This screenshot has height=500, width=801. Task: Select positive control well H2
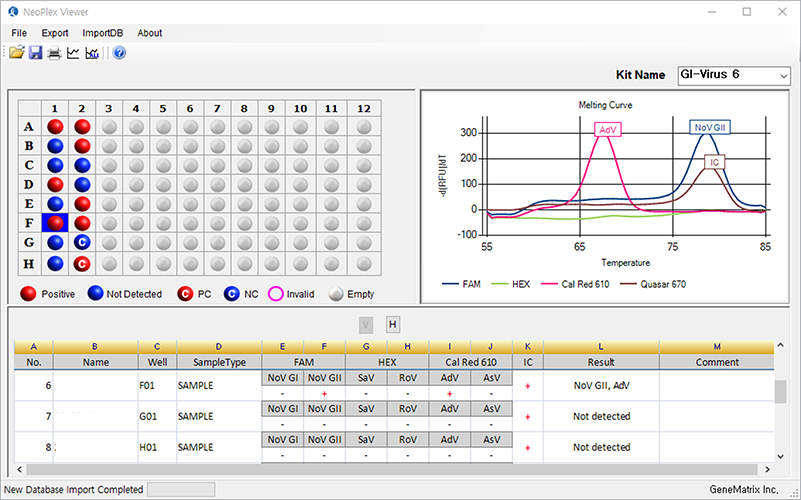point(82,264)
